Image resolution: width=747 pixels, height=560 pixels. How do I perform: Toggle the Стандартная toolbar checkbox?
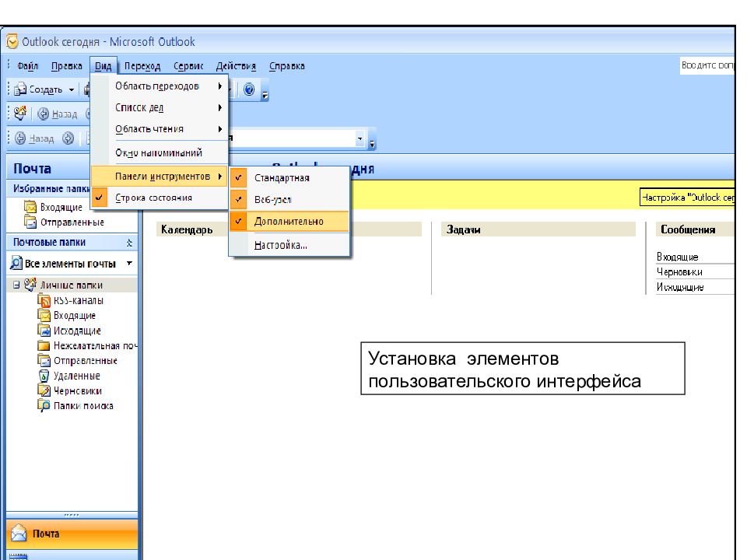[289, 177]
